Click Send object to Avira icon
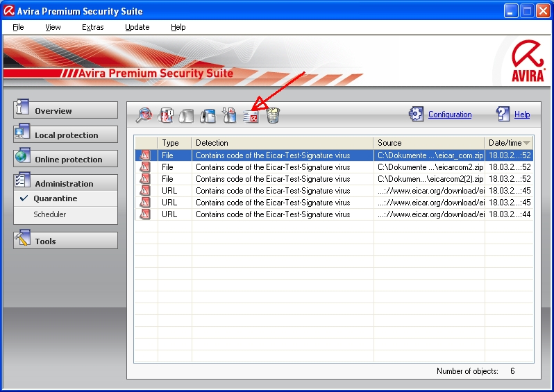Image resolution: width=554 pixels, height=392 pixels. click(x=251, y=116)
